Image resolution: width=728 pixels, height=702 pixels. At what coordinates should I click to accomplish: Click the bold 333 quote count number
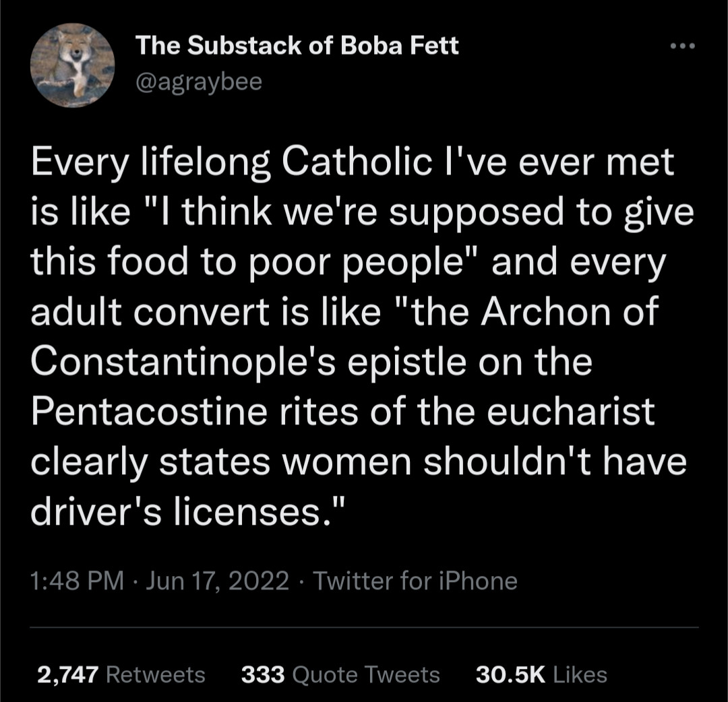pos(263,674)
